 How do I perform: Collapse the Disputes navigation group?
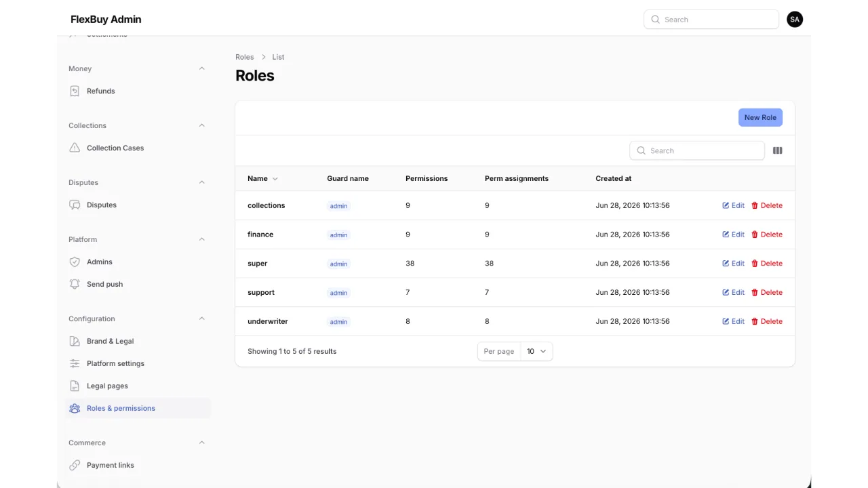click(x=201, y=182)
